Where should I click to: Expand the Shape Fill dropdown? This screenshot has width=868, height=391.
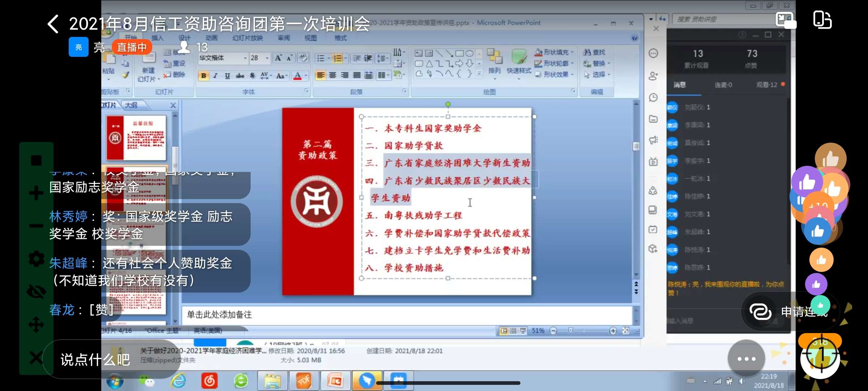pyautogui.click(x=573, y=52)
